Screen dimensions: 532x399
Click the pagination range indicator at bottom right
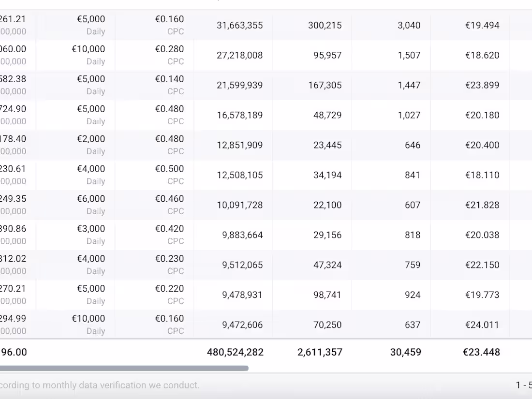click(523, 385)
